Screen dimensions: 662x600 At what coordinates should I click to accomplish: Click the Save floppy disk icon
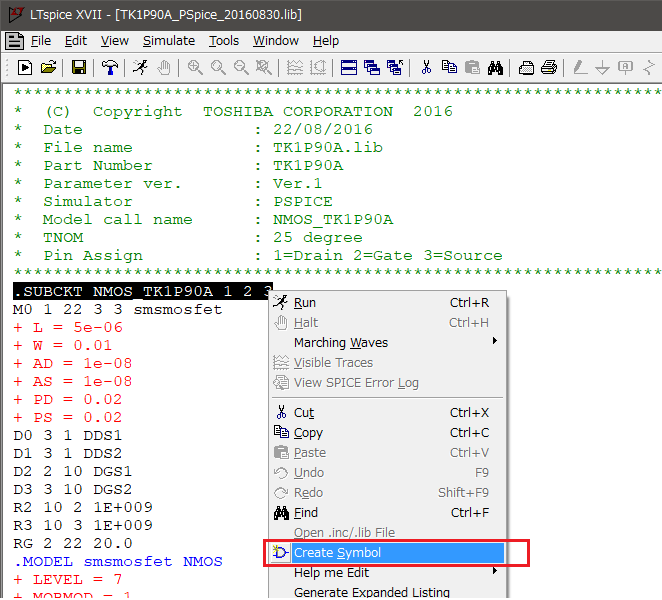[79, 68]
